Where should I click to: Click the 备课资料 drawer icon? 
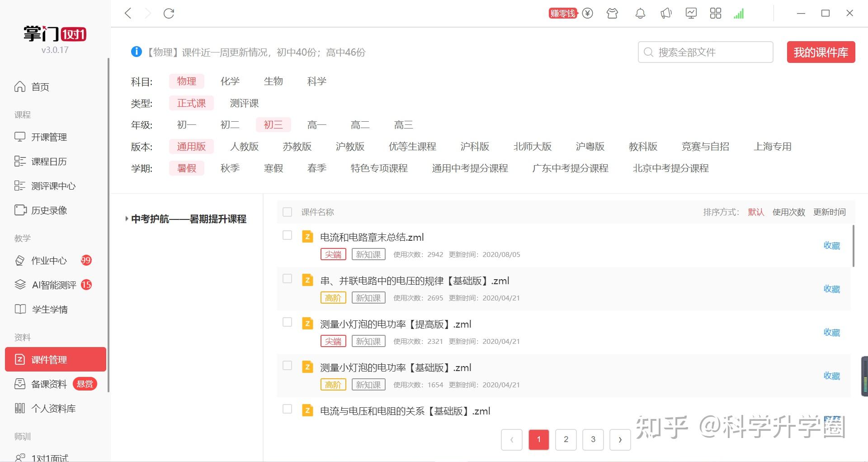20,384
